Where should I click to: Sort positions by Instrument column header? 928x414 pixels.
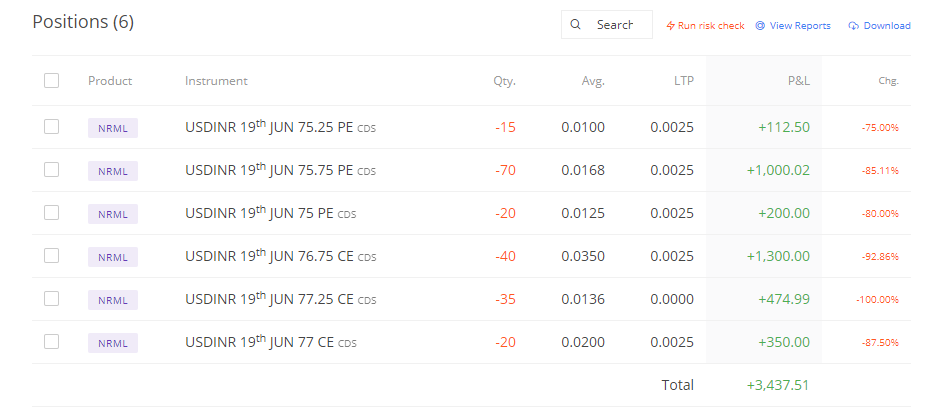(216, 81)
